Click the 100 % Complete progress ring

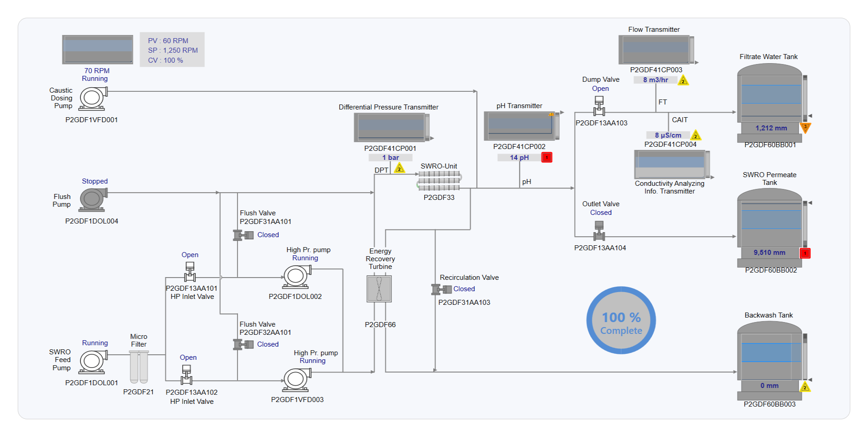click(x=621, y=320)
